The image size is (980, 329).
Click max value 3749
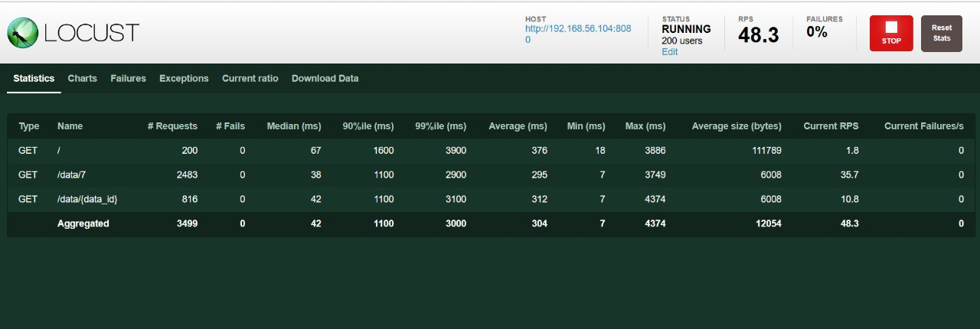[654, 175]
